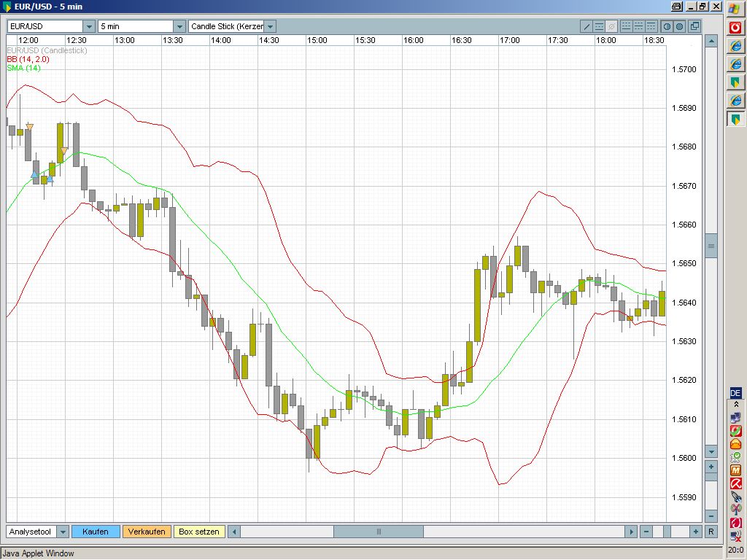
Task: Open the Analysetool dropdown arrow
Action: (x=63, y=532)
